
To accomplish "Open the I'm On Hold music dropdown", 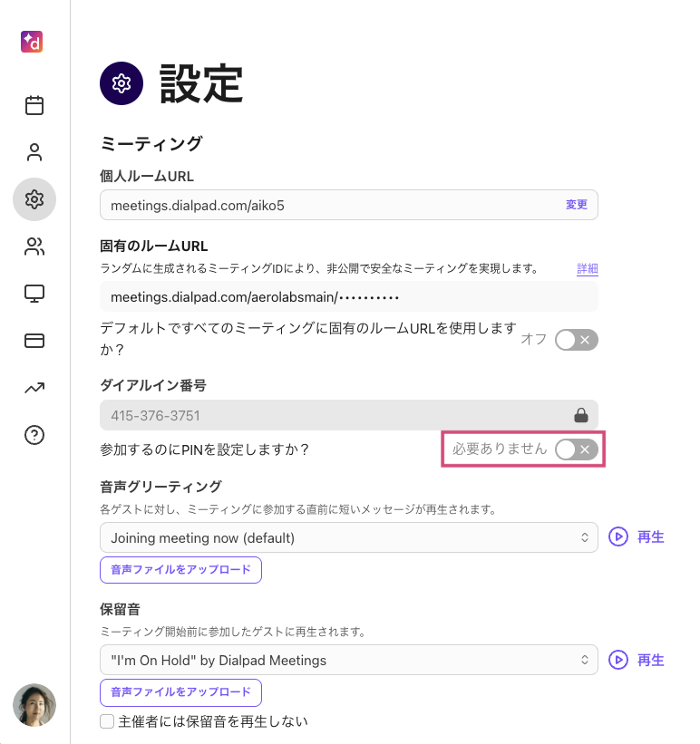I will click(x=348, y=660).
